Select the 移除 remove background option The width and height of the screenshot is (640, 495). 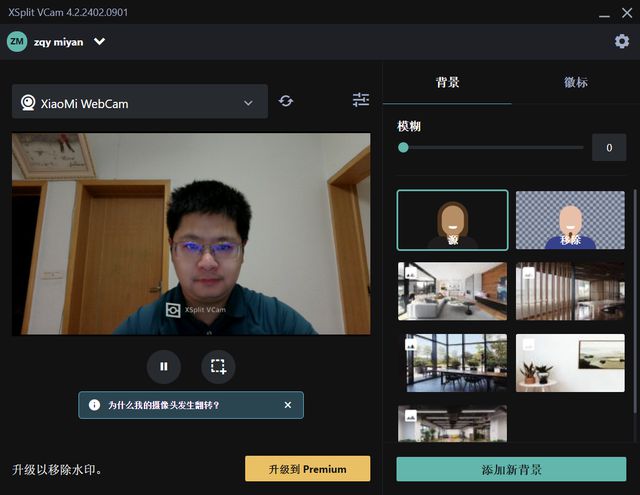click(570, 220)
